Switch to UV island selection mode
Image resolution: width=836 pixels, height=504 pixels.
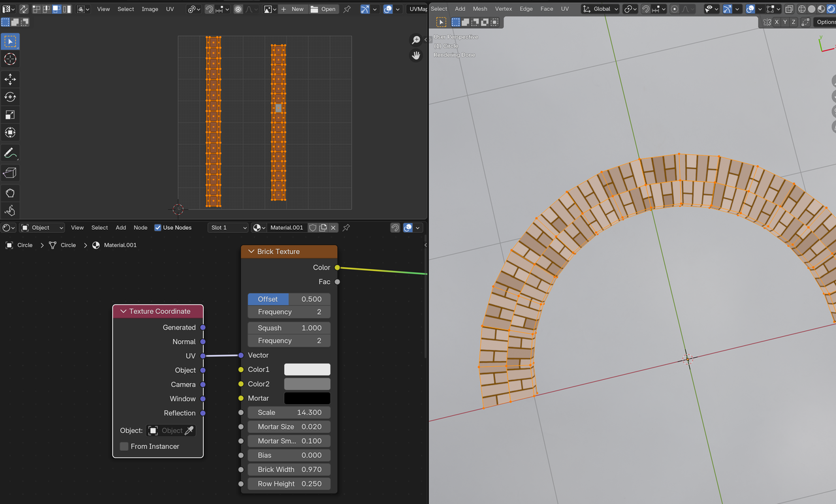click(67, 9)
